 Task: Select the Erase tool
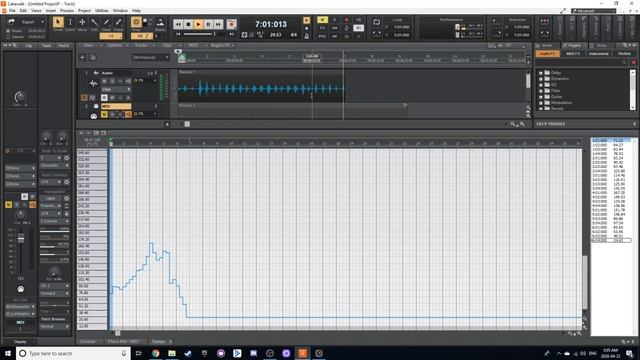[118, 22]
